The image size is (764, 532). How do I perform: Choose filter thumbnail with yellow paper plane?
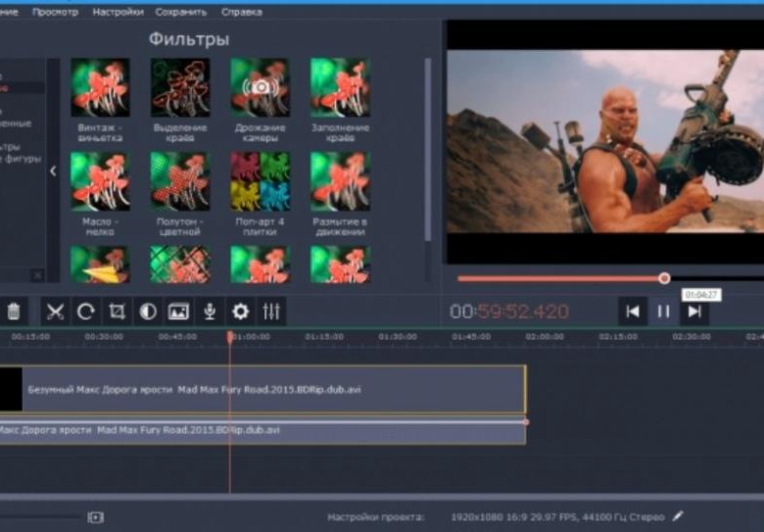(x=100, y=265)
